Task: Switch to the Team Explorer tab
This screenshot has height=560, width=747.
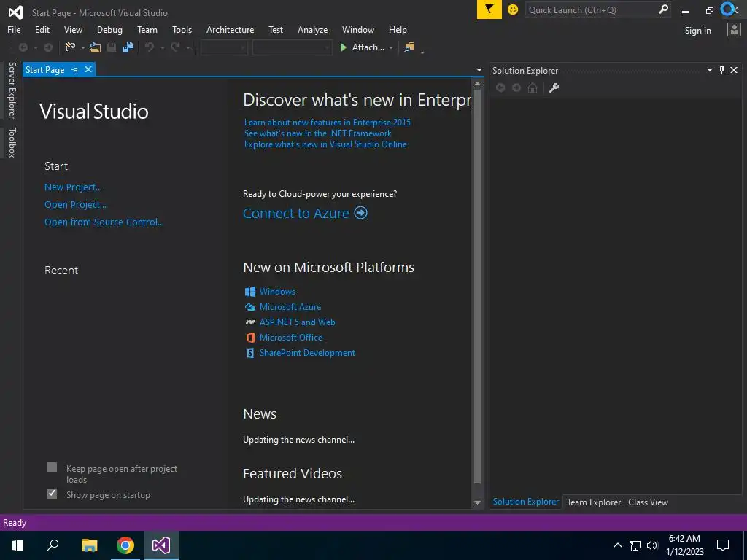Action: [x=594, y=502]
